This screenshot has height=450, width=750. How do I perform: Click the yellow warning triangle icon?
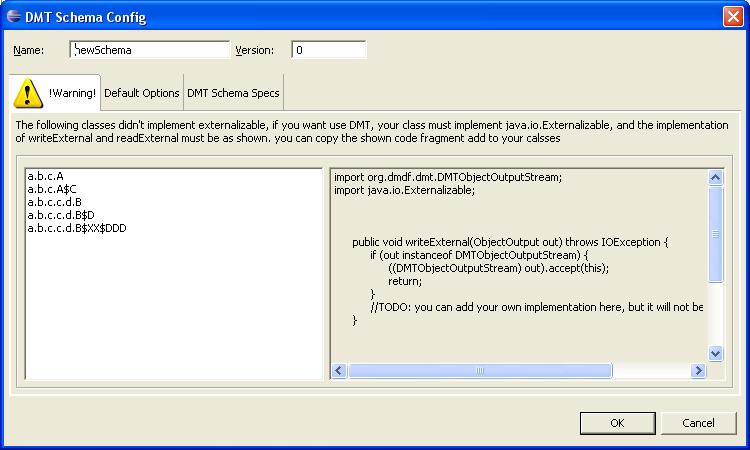tap(28, 93)
